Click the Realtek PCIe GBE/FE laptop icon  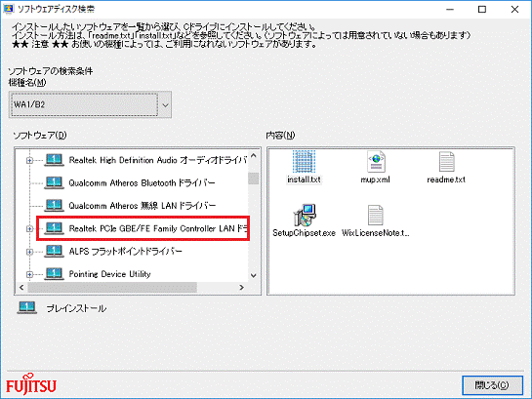[x=54, y=228]
